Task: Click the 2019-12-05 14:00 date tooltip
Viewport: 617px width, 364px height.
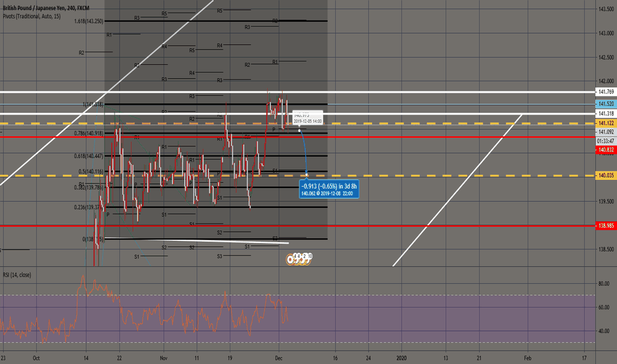Action: (x=308, y=118)
